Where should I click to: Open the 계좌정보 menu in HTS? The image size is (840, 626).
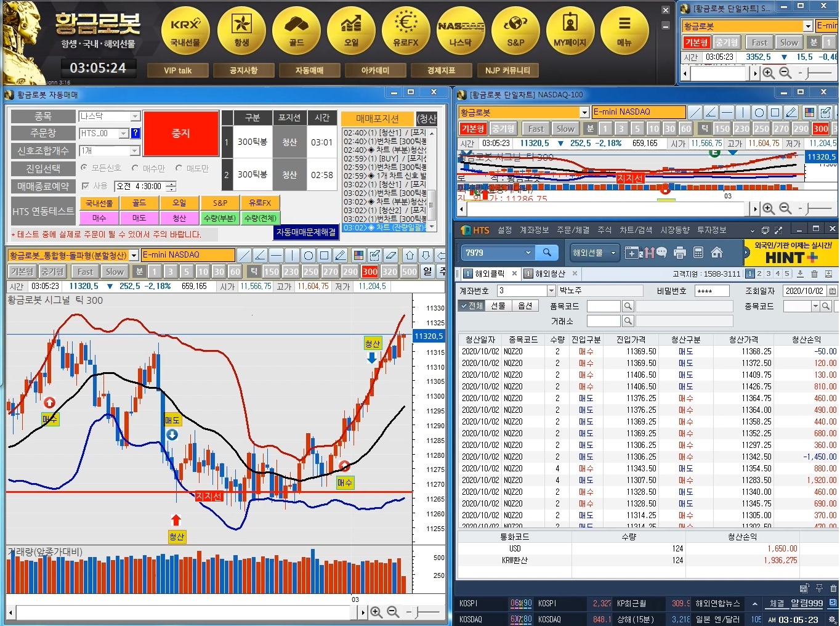tap(534, 230)
